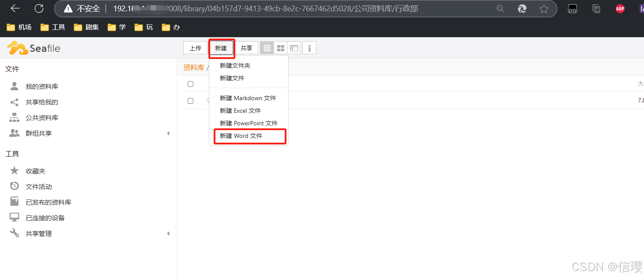The image size is (644, 278).
Task: Click the 上传 button
Action: pyautogui.click(x=195, y=48)
